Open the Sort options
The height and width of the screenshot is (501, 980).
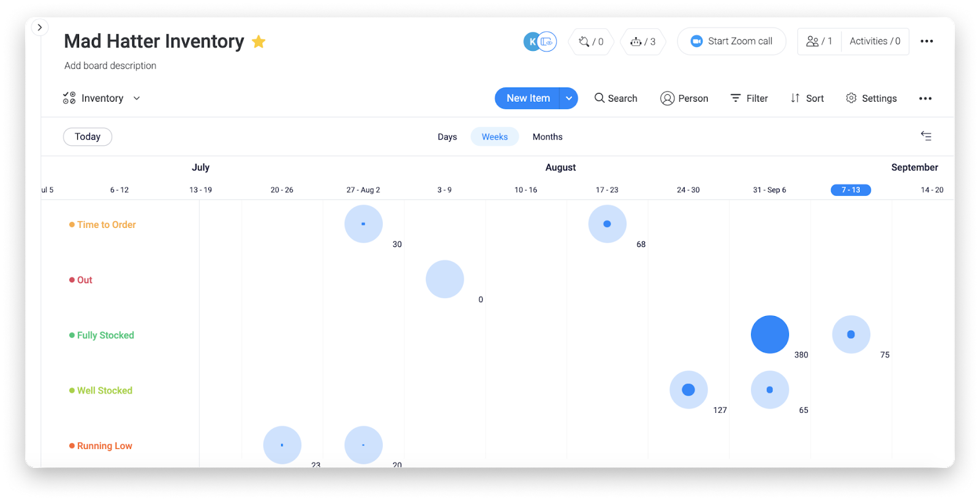[x=807, y=98]
